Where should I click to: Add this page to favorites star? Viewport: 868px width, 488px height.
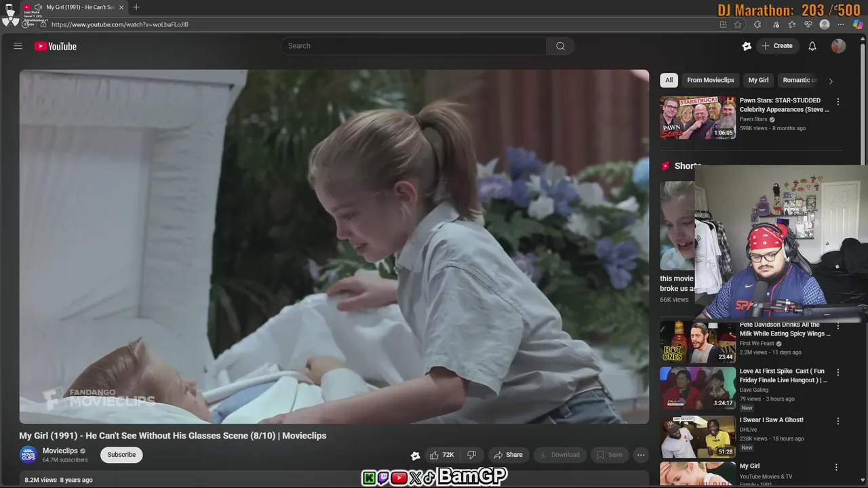[738, 24]
